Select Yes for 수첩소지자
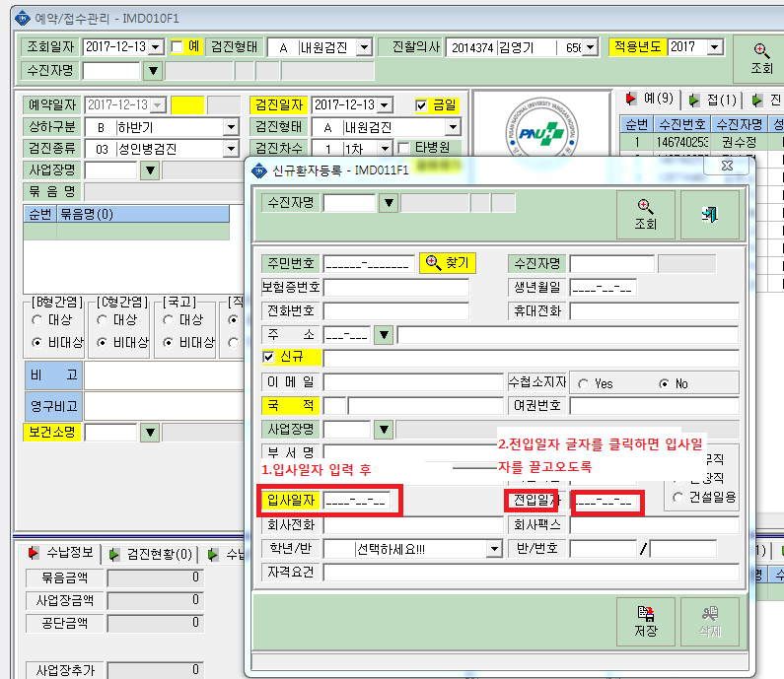The height and width of the screenshot is (679, 784). [x=583, y=383]
